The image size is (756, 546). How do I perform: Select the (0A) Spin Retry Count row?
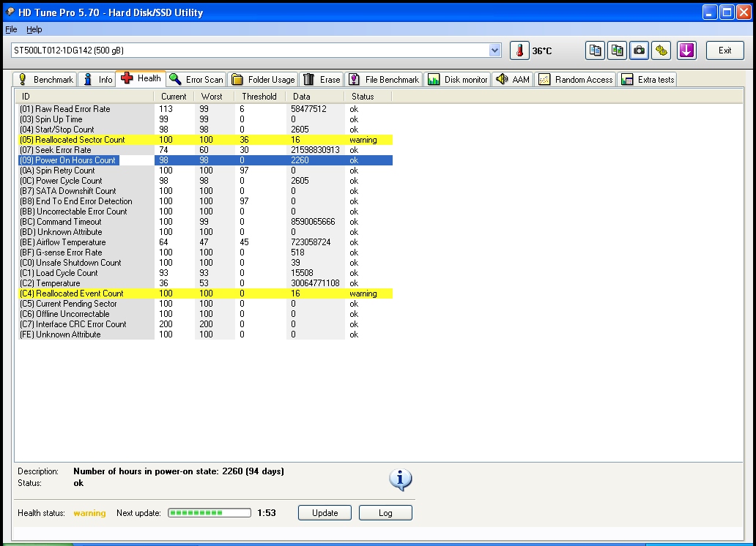click(x=205, y=171)
